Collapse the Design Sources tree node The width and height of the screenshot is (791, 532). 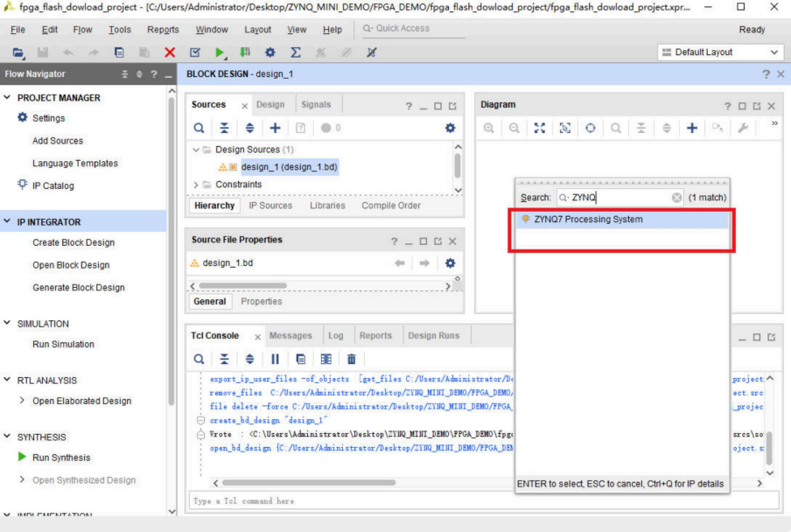click(x=196, y=150)
